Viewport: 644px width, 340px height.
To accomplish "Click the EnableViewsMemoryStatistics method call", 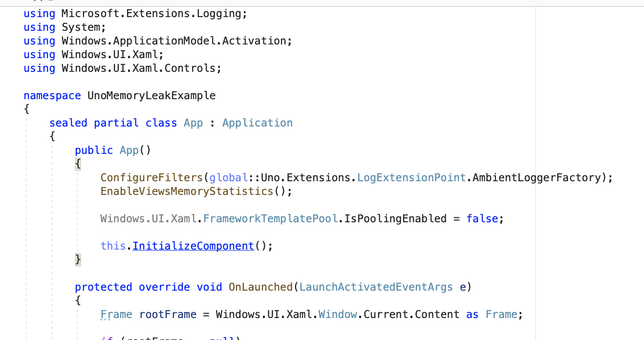I will [x=187, y=191].
